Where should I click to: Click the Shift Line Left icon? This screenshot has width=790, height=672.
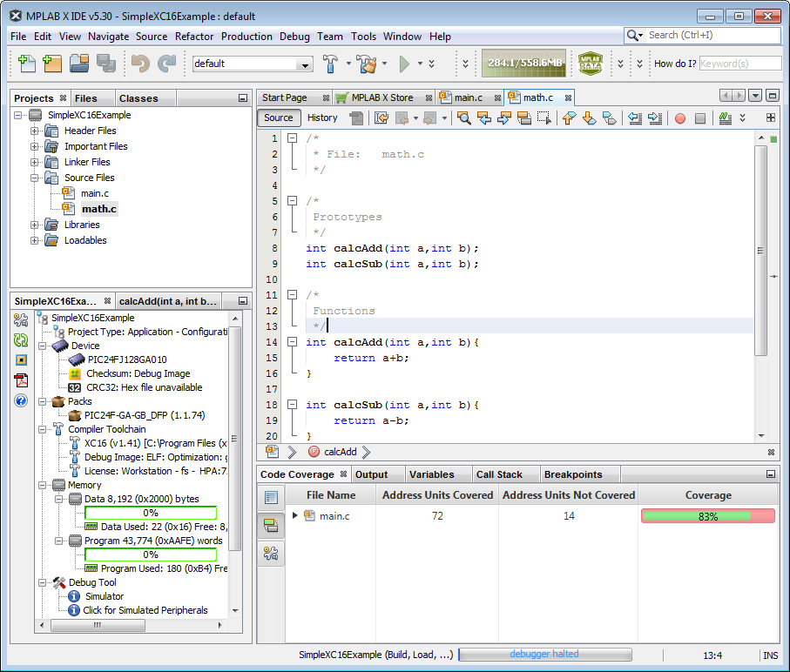[635, 118]
